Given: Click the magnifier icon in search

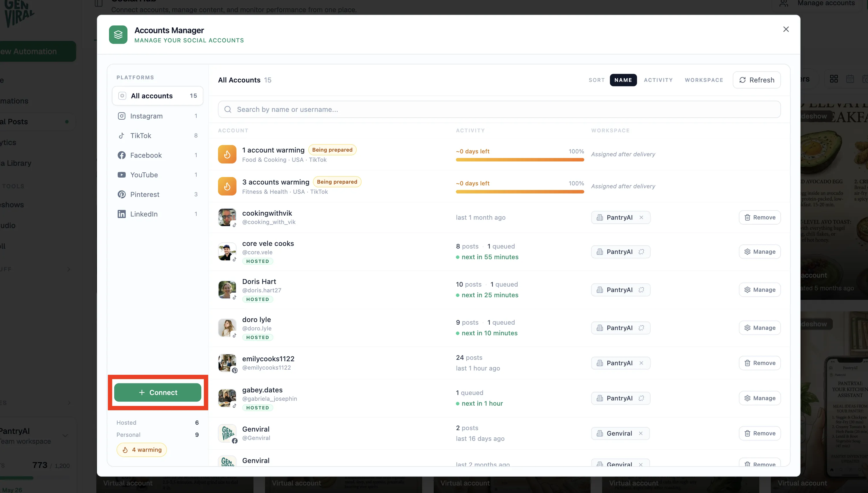Looking at the screenshot, I should [228, 109].
